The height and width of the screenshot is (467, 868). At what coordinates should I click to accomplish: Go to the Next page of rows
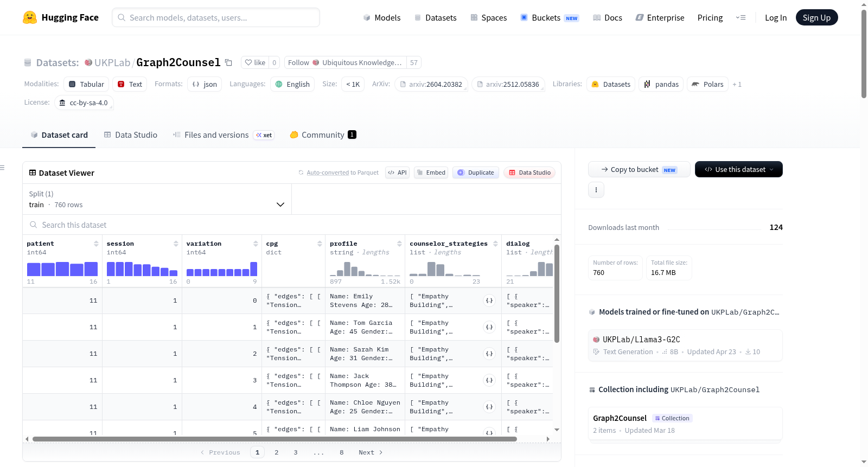371,452
